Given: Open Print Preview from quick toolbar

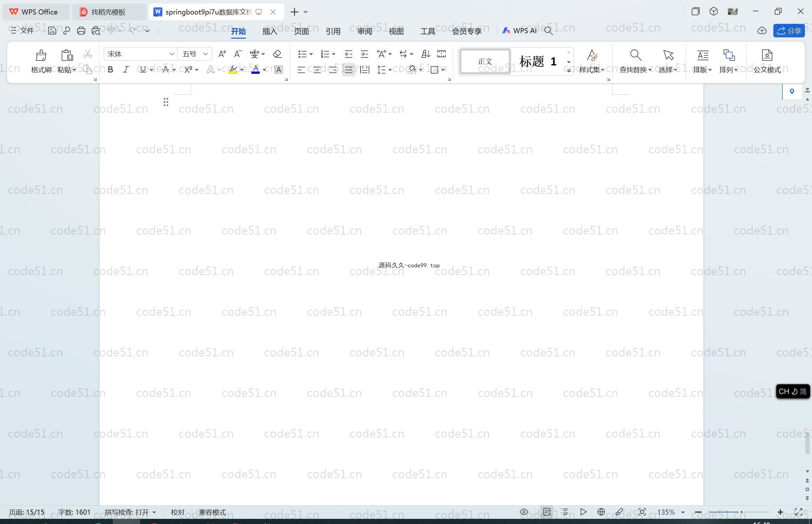Looking at the screenshot, I should (x=96, y=31).
